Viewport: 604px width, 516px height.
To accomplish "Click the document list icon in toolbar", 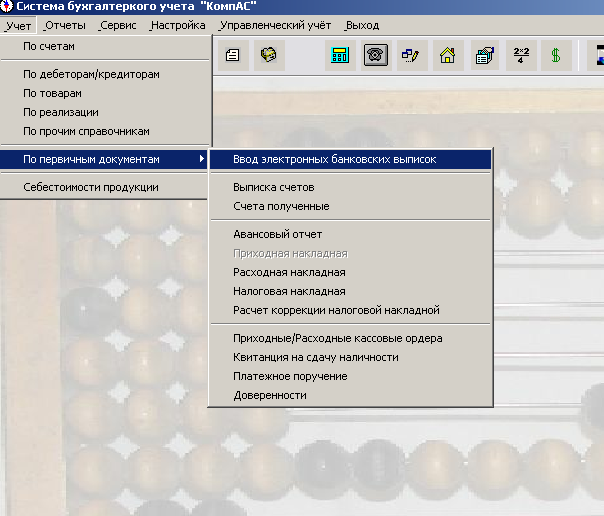I will [x=232, y=55].
